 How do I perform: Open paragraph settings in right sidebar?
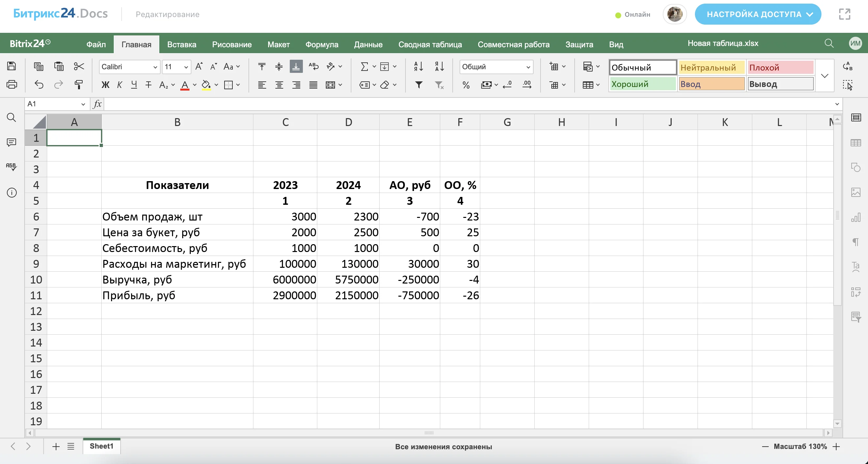click(856, 242)
